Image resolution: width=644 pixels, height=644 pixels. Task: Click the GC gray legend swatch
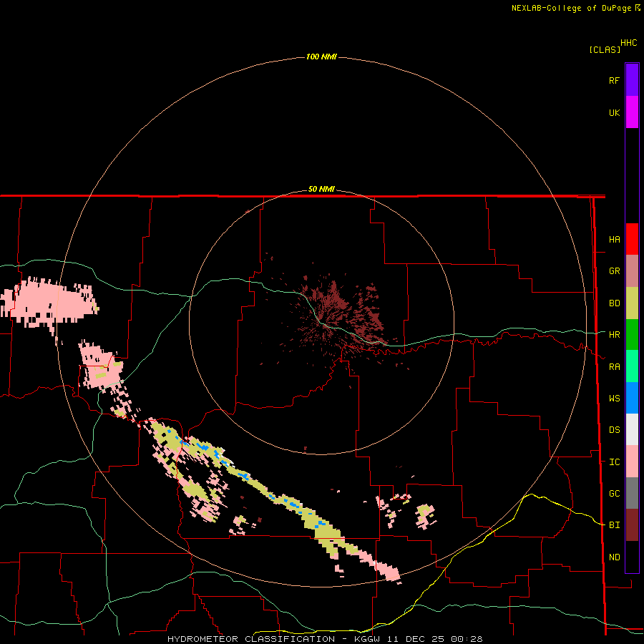click(x=632, y=493)
